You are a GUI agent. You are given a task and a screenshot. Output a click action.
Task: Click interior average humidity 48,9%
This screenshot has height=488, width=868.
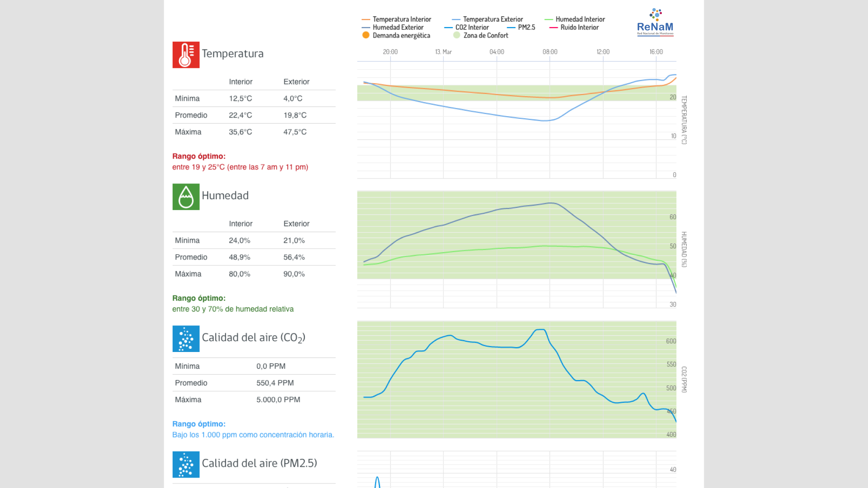coord(240,257)
